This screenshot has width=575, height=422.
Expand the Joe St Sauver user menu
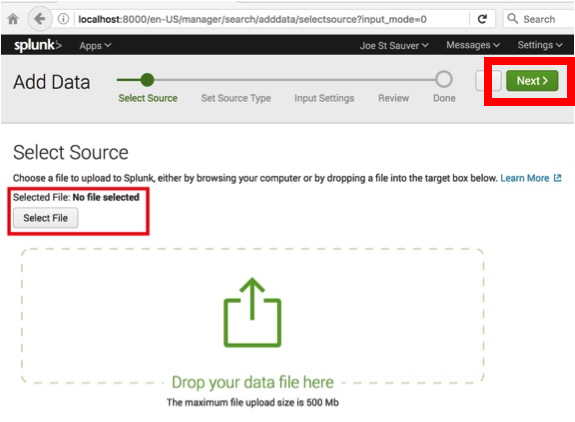[x=394, y=45]
